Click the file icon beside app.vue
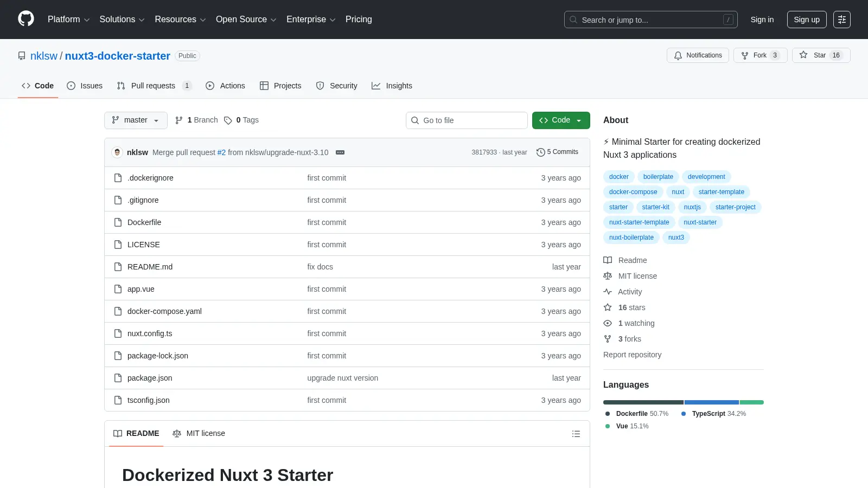The width and height of the screenshot is (868, 488). tap(118, 289)
